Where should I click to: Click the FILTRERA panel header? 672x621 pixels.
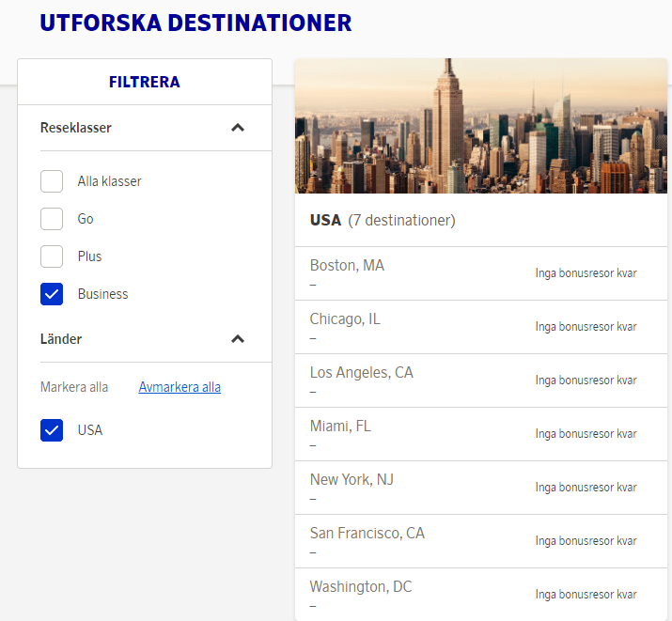pos(144,82)
